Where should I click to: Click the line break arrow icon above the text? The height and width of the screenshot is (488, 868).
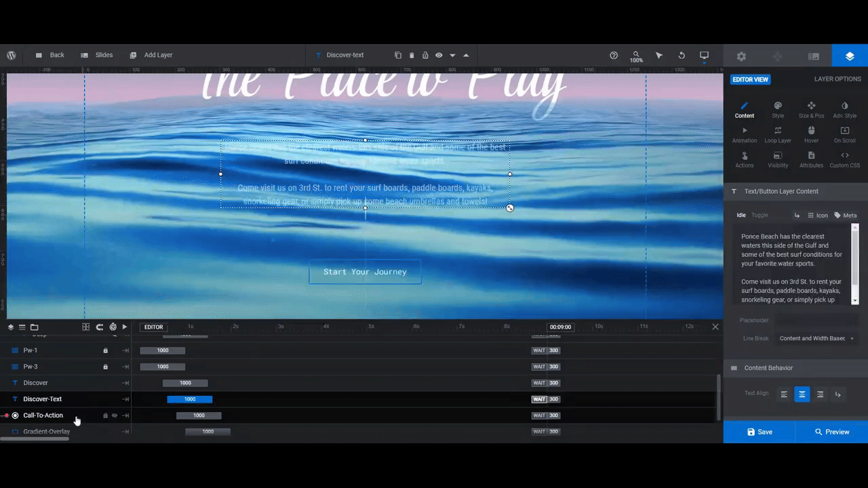coord(797,216)
